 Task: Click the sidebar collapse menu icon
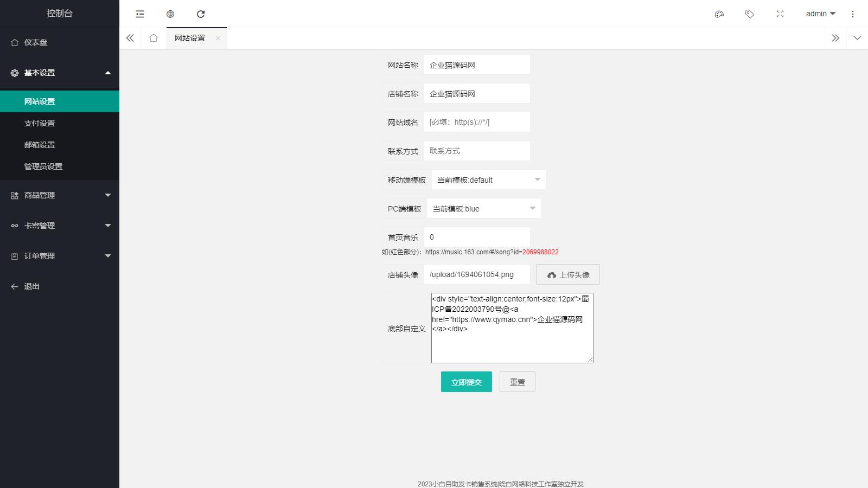(140, 14)
